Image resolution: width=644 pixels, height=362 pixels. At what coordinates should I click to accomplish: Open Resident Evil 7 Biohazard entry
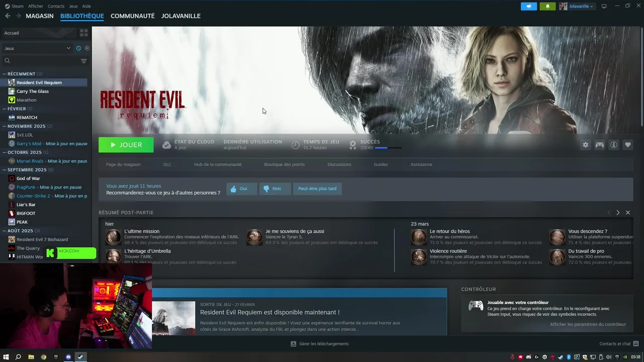coord(42,239)
